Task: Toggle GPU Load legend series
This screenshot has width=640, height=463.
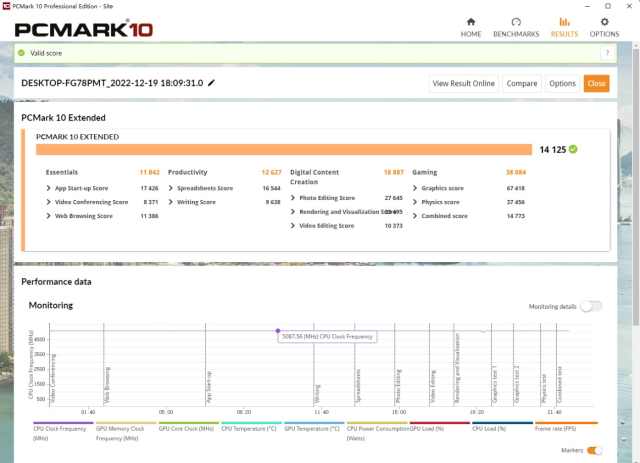Action: [x=440, y=427]
